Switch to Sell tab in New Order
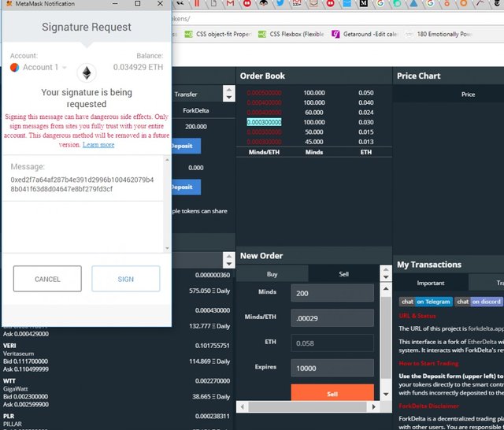 [x=343, y=274]
